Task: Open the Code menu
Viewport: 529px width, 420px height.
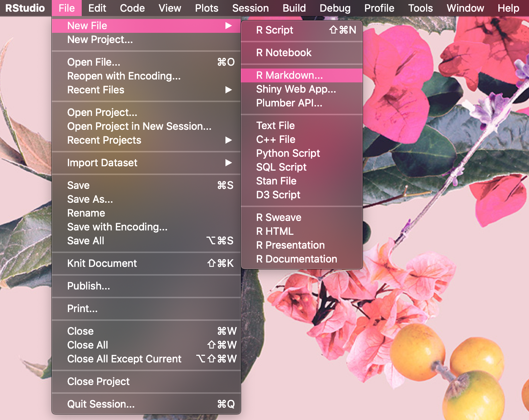Action: click(132, 8)
